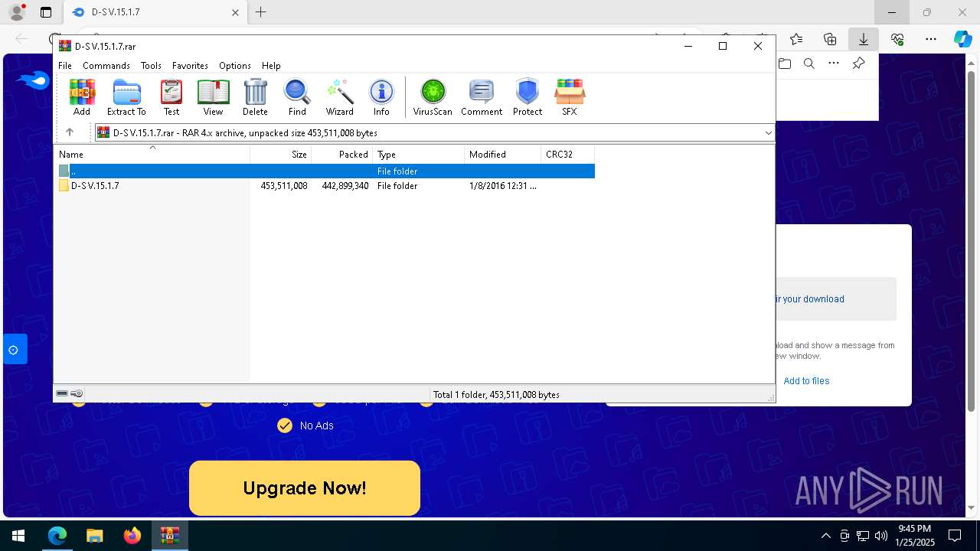Sort by Name column header
This screenshot has height=551, width=980.
152,155
